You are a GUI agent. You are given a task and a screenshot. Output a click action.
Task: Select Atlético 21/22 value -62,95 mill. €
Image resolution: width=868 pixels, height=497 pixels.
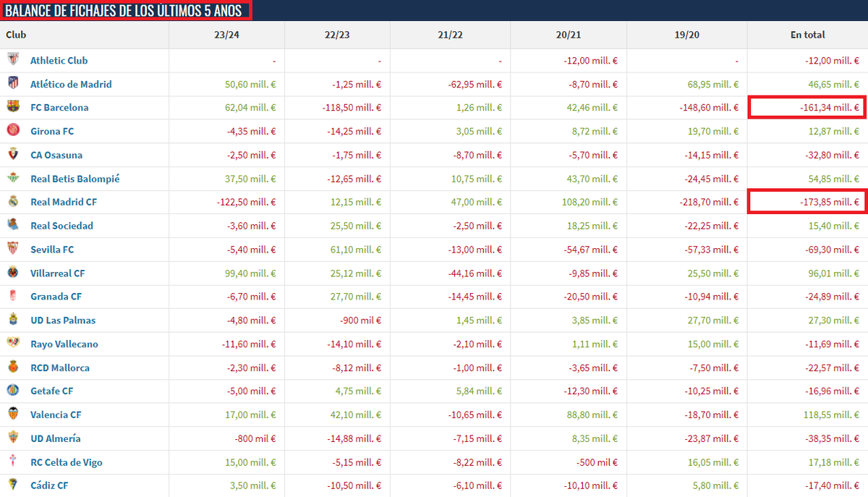(474, 84)
